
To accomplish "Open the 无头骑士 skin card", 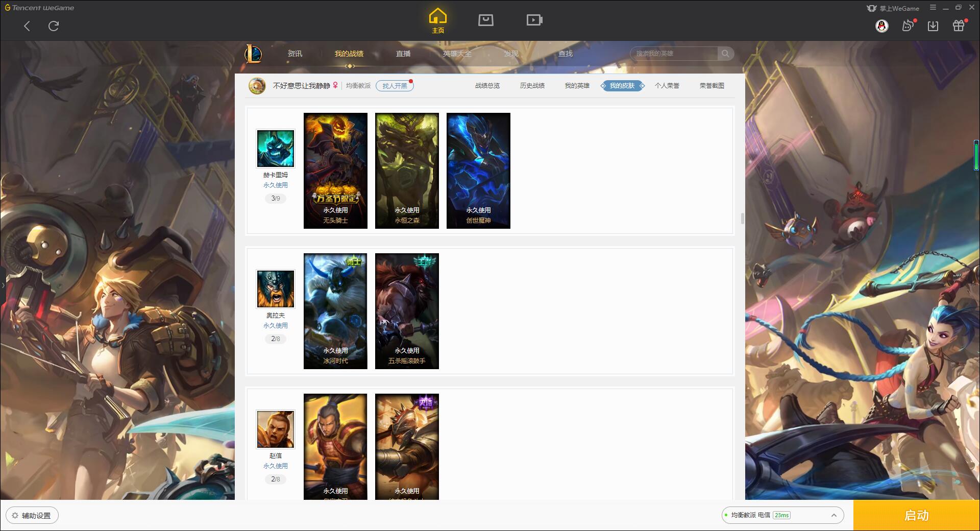I will (x=335, y=171).
